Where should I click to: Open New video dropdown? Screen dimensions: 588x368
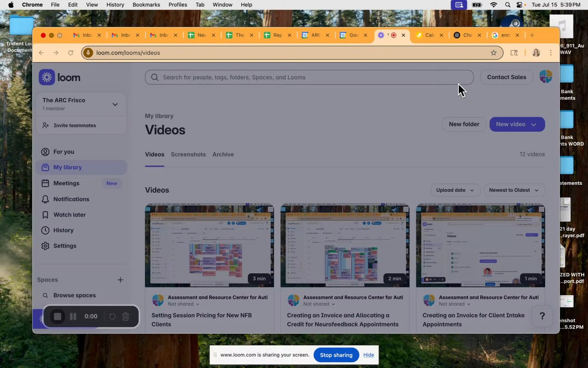click(517, 124)
